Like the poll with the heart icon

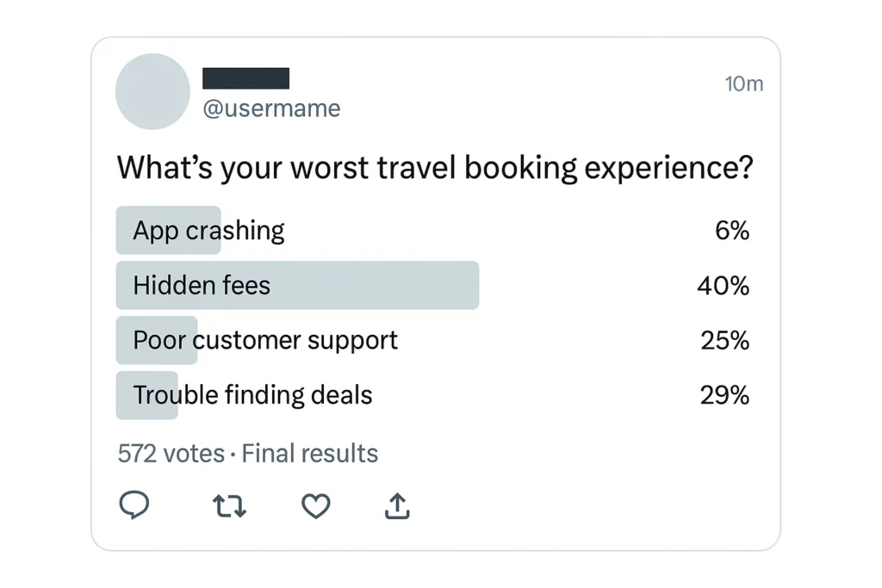click(x=316, y=506)
